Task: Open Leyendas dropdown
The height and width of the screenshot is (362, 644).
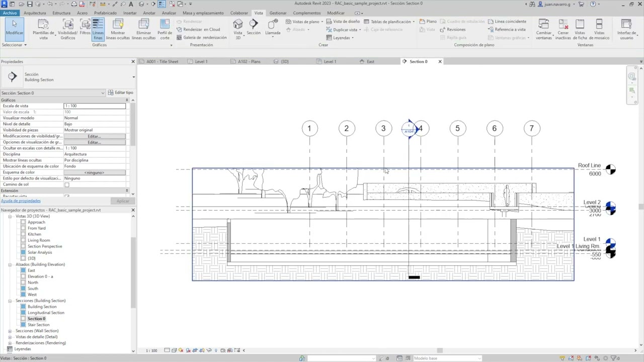Action: (340, 37)
